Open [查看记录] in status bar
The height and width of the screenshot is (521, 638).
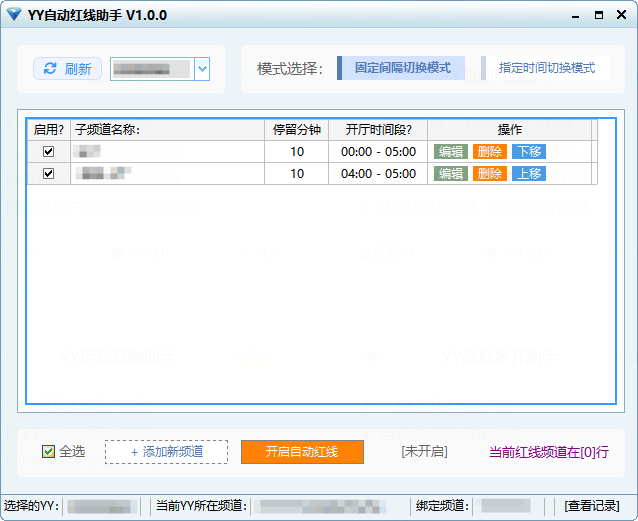tap(592, 506)
